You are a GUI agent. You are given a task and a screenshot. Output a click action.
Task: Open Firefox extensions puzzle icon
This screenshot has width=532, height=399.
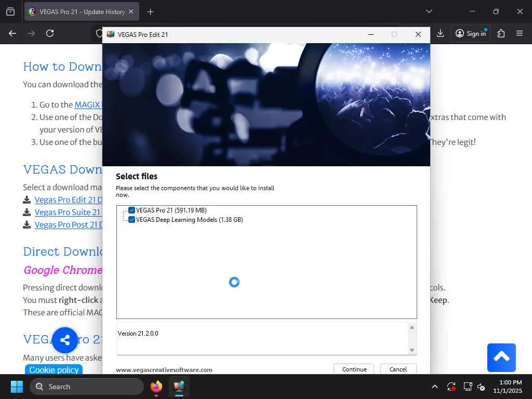point(501,33)
